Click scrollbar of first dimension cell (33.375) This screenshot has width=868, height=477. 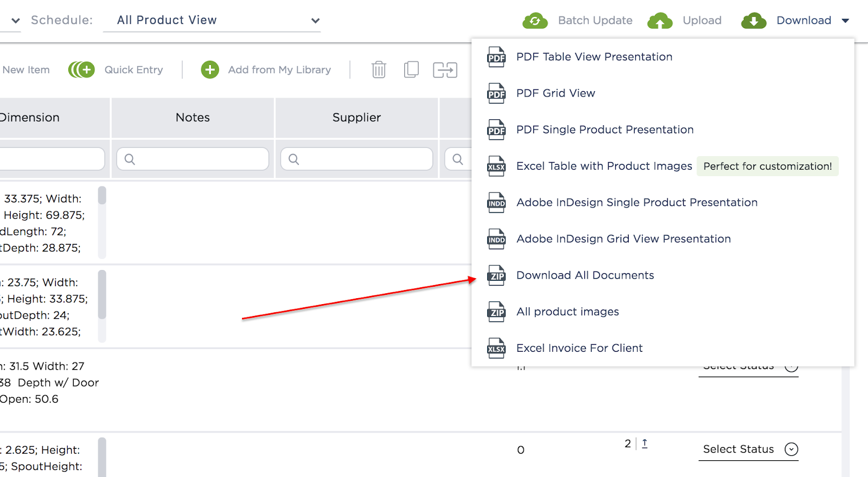pos(102,195)
